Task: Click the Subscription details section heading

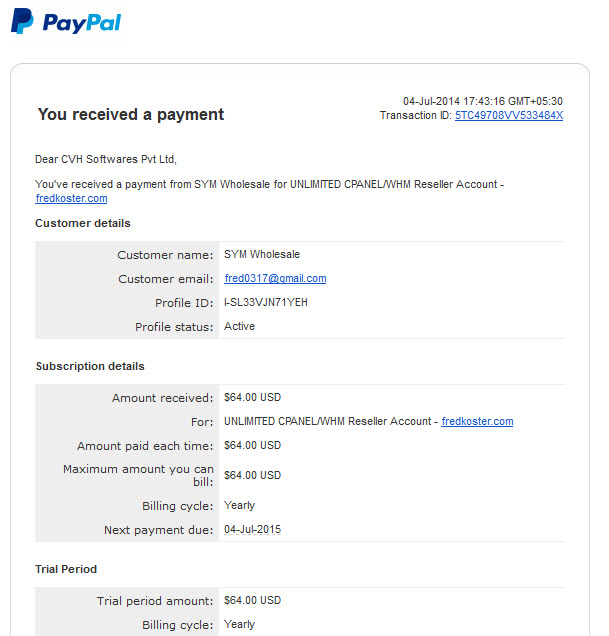Action: [x=90, y=366]
